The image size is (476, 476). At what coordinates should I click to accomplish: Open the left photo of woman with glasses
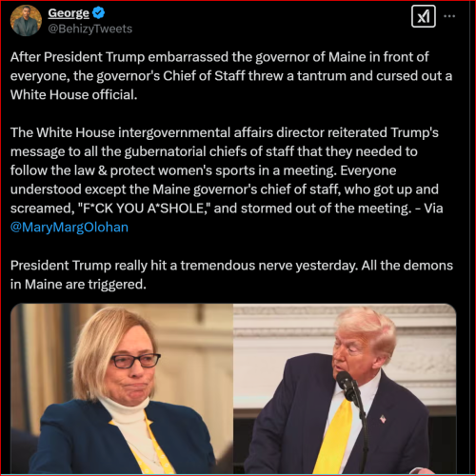122,388
